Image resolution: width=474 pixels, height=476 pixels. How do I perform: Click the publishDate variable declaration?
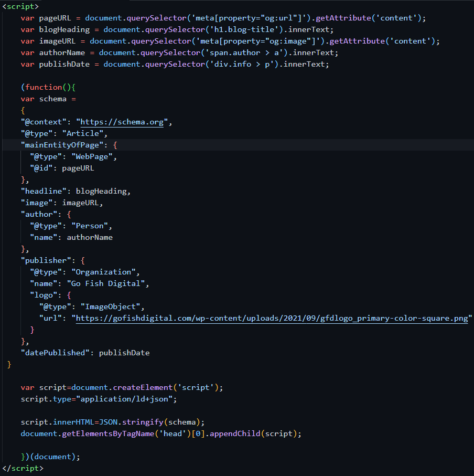[x=175, y=64]
